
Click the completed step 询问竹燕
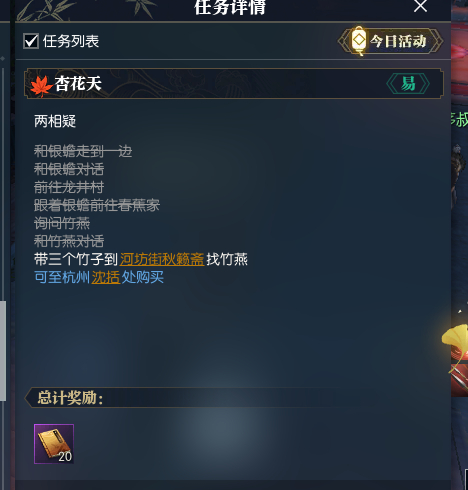pos(62,223)
